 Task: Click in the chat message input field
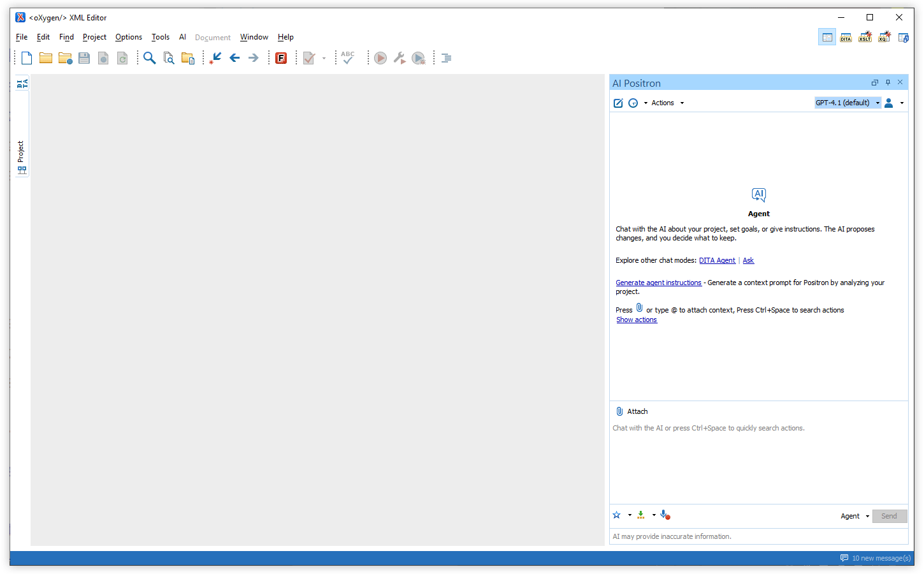(758, 459)
